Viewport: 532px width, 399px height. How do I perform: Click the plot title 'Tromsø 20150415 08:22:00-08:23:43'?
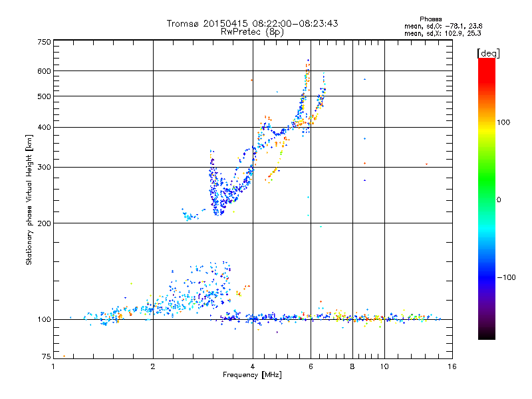click(252, 23)
